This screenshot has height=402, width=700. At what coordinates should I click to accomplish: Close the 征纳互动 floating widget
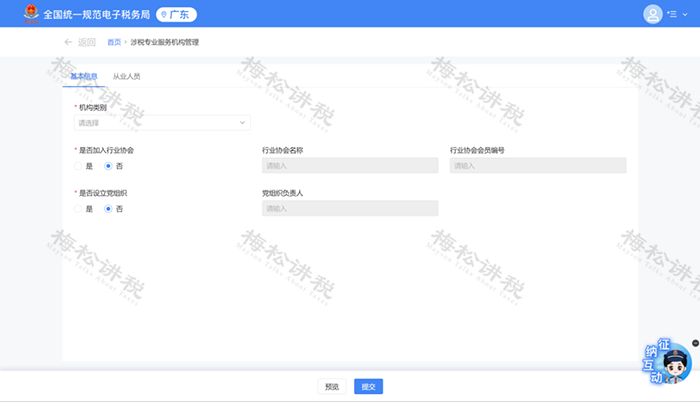pos(695,343)
